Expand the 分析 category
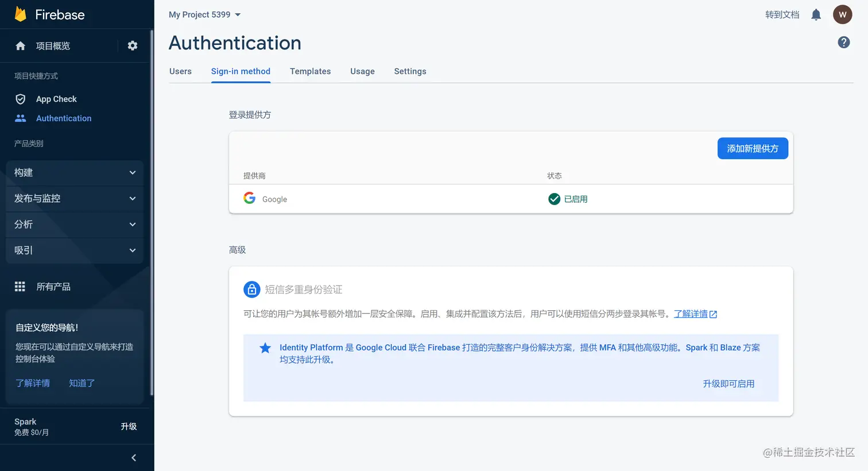 (x=75, y=224)
